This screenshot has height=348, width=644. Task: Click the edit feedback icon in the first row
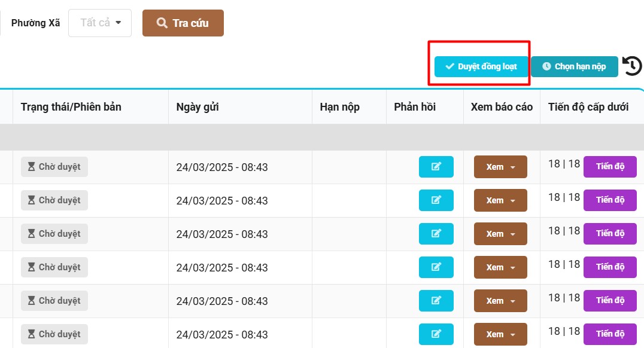point(436,167)
